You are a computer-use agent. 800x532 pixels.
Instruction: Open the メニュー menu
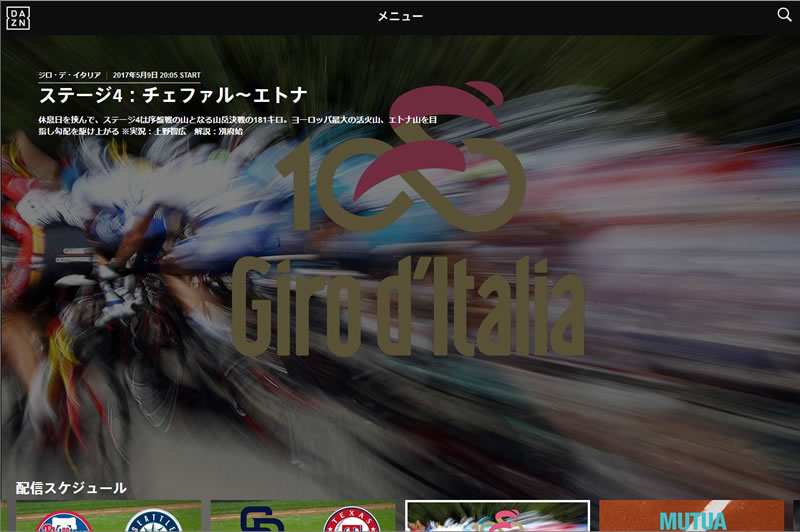coord(400,16)
